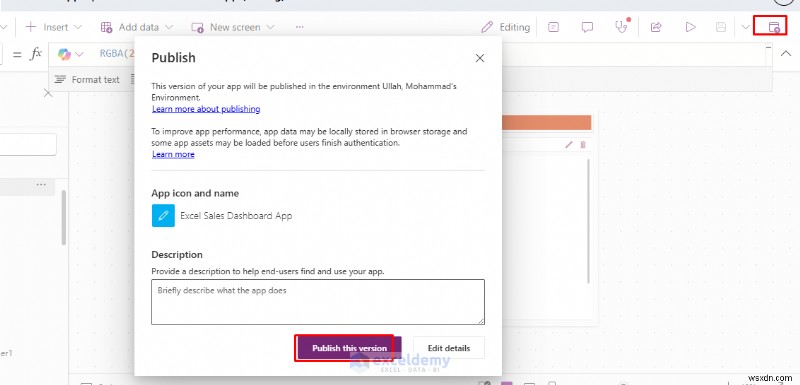Screen dimensions: 800x385
Task: Close the left tree view panel
Action: [x=47, y=93]
